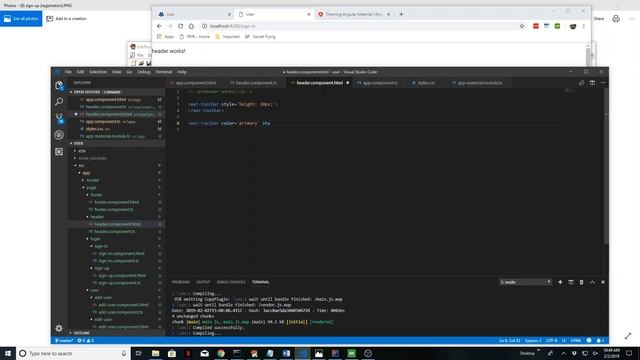This screenshot has width=640, height=360.
Task: Open a new Chrome tab with the plus
Action: coord(401,14)
